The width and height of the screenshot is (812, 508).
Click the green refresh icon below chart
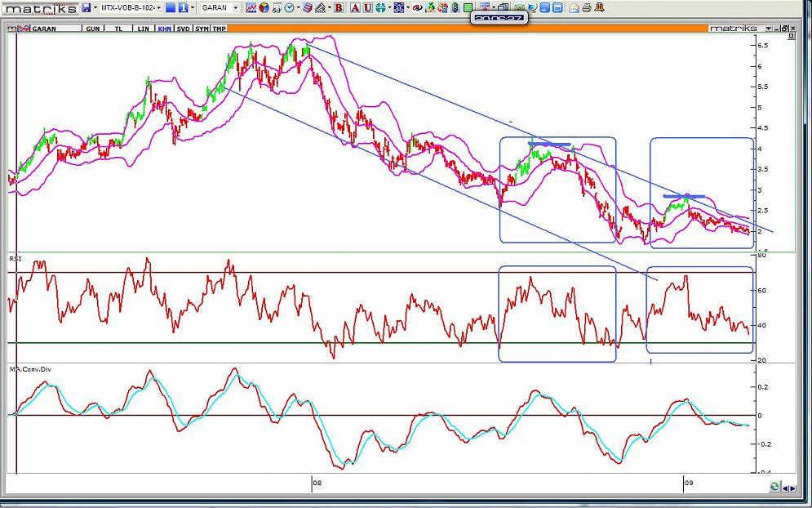click(x=774, y=487)
